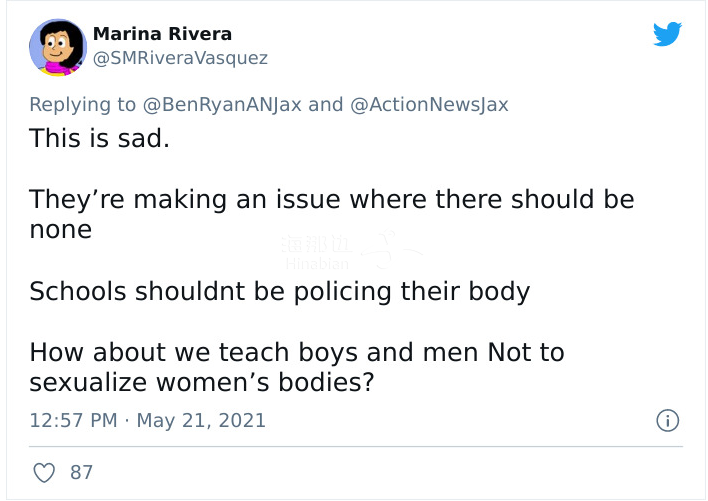This screenshot has height=501, width=708.
Task: Click the 12:57 PM timestamp
Action: pyautogui.click(x=74, y=421)
